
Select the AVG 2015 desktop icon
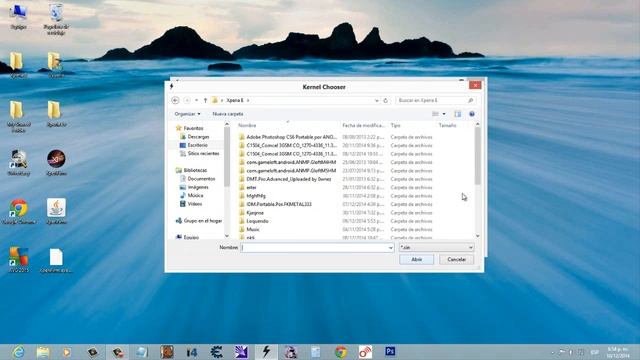click(18, 260)
